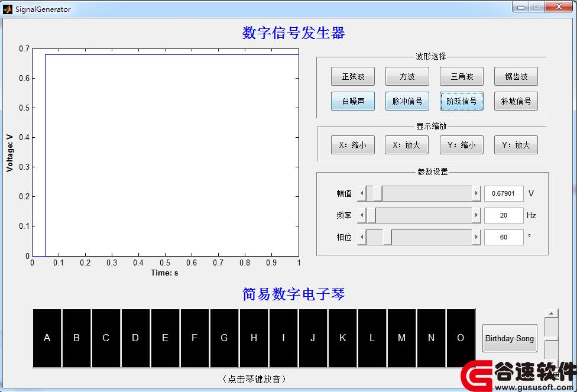
Task: Click the 阶跃信号 step signal button
Action: (462, 101)
